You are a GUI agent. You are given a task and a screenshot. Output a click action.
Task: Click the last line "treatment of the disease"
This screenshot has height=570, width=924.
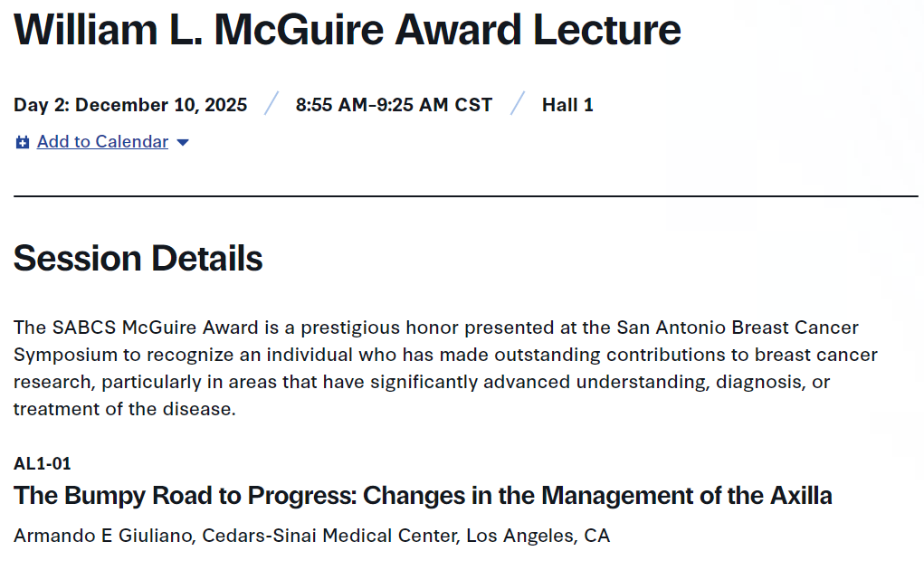pos(124,409)
